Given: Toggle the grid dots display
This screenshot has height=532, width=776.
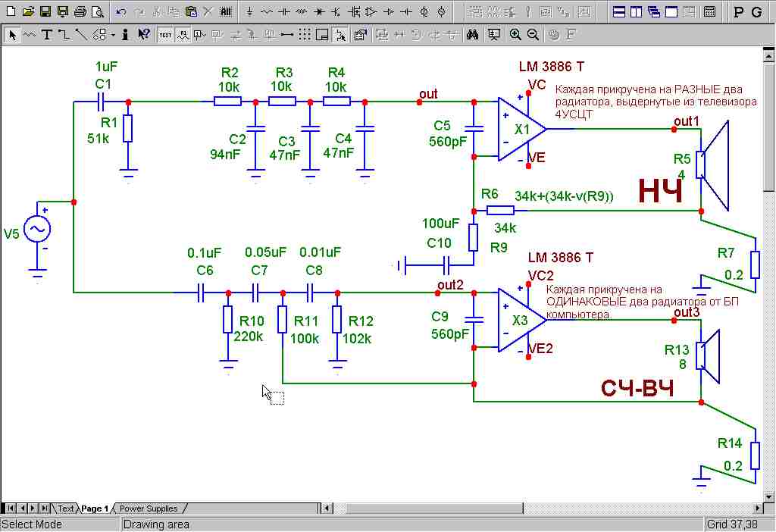Looking at the screenshot, I should point(305,35).
